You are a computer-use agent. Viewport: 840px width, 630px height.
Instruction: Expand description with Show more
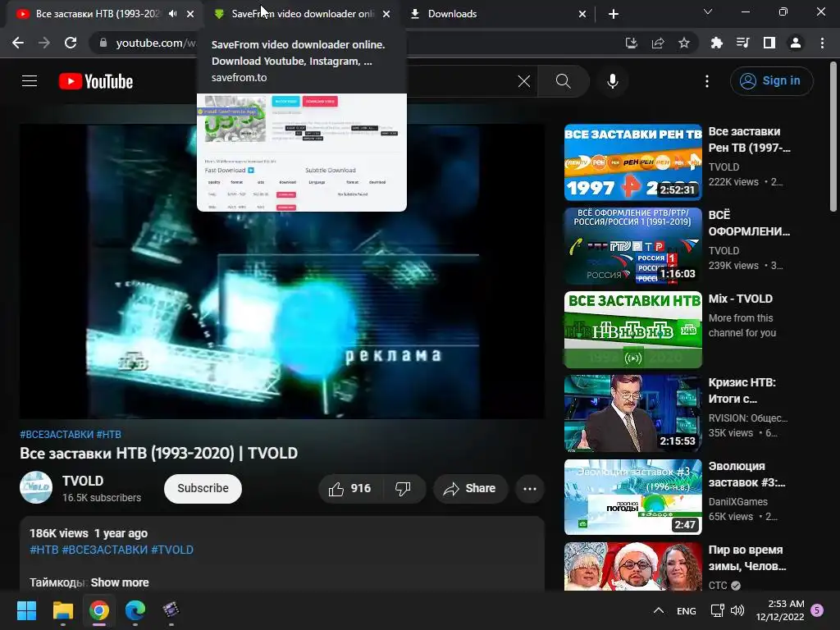[120, 582]
